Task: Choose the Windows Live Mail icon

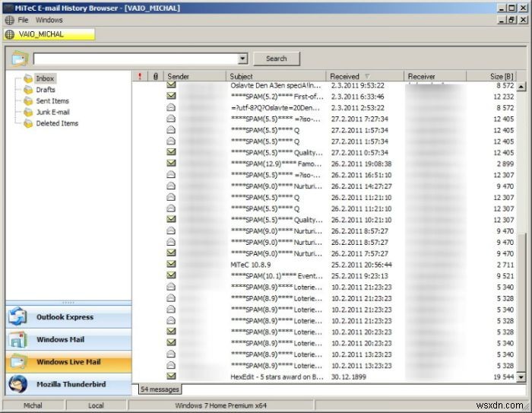Action: pyautogui.click(x=18, y=362)
